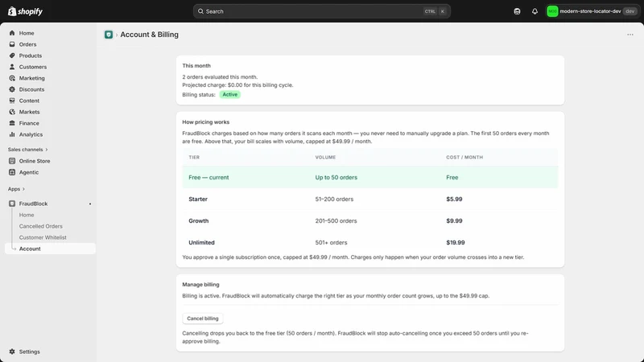This screenshot has height=362, width=644.
Task: Click the $9.99 cost value
Action: click(x=454, y=220)
